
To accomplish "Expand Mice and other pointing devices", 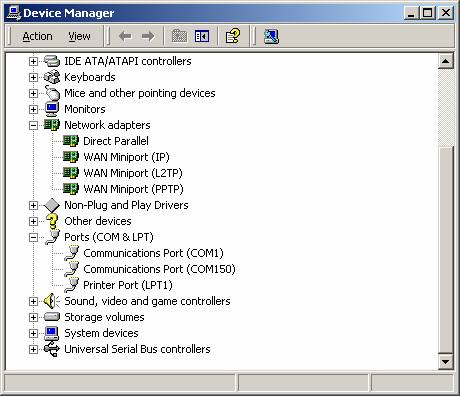I will click(x=33, y=93).
